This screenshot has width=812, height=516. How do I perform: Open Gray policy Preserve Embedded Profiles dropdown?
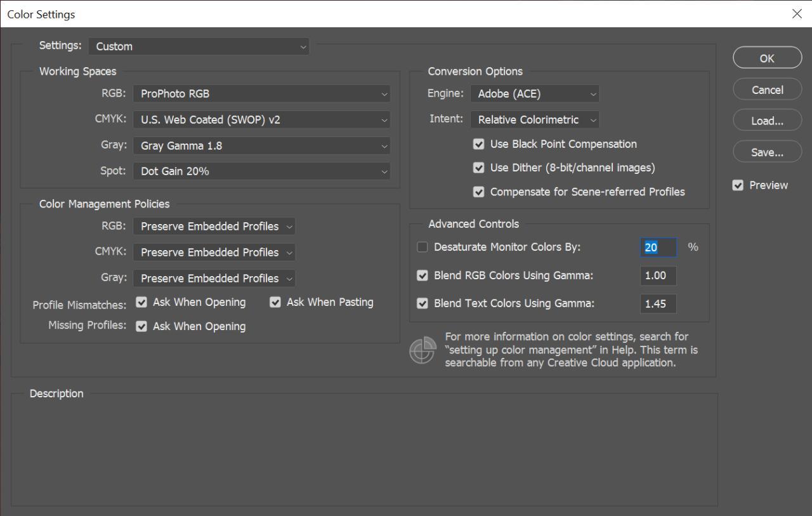pos(214,279)
